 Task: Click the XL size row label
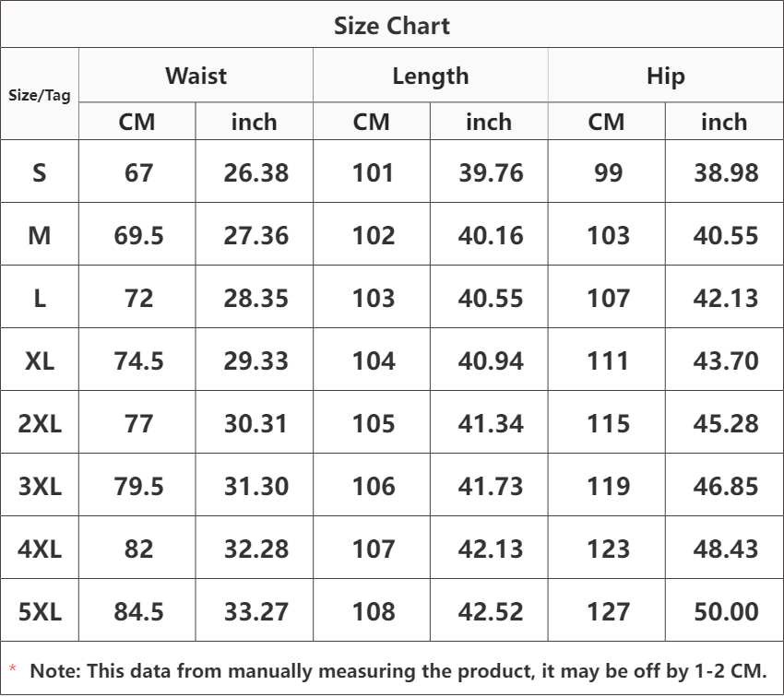click(x=40, y=360)
